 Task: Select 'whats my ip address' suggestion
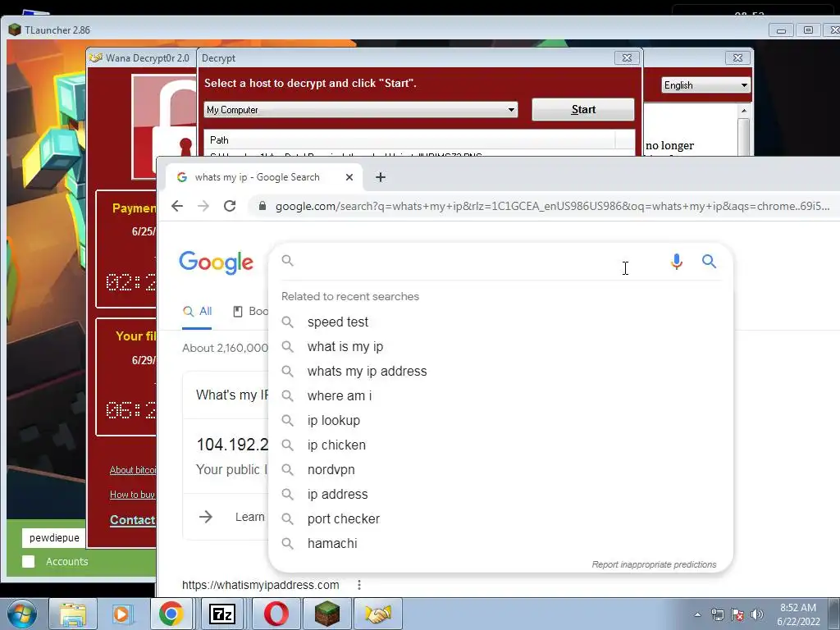(x=500, y=372)
